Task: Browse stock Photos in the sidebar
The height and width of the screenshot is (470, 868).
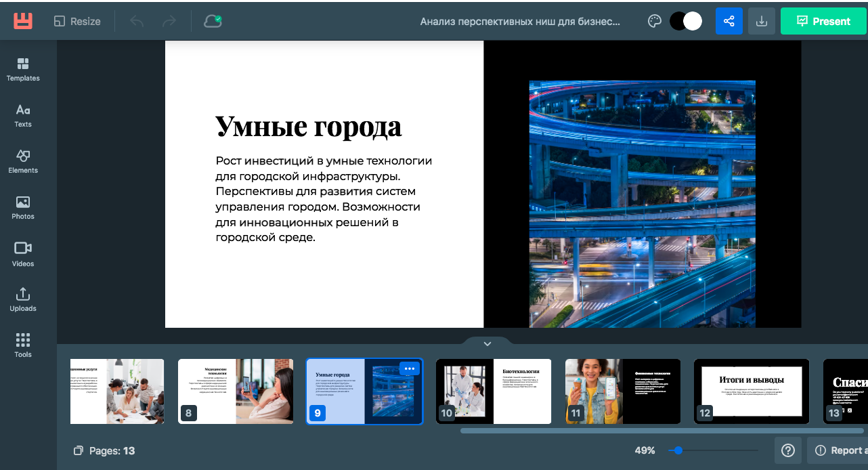Action: click(22, 207)
